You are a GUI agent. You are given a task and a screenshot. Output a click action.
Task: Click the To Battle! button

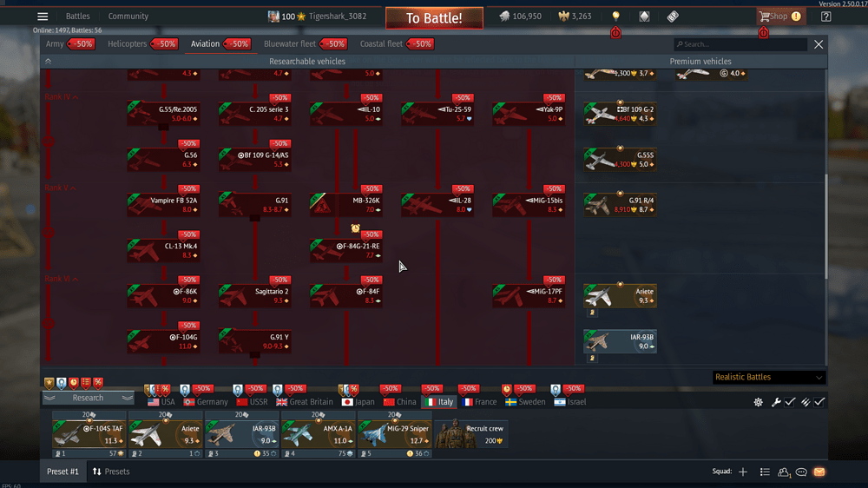(x=434, y=17)
